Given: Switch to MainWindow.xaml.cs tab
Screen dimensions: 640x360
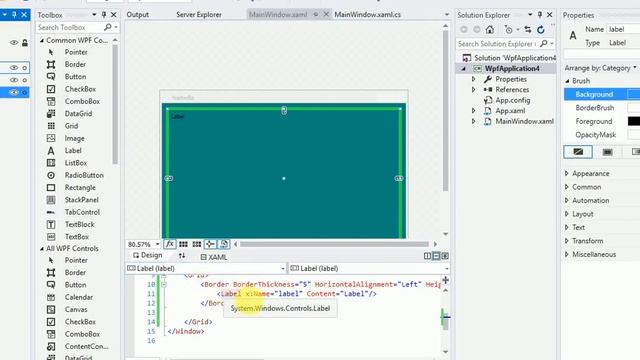Looking at the screenshot, I should point(367,14).
